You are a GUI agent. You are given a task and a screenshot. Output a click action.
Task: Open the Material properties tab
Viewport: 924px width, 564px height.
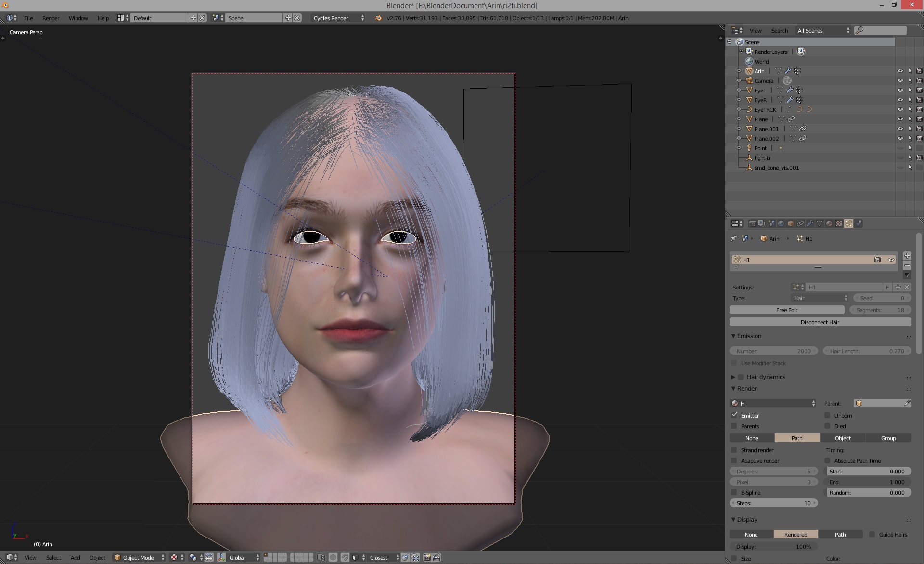(x=829, y=223)
